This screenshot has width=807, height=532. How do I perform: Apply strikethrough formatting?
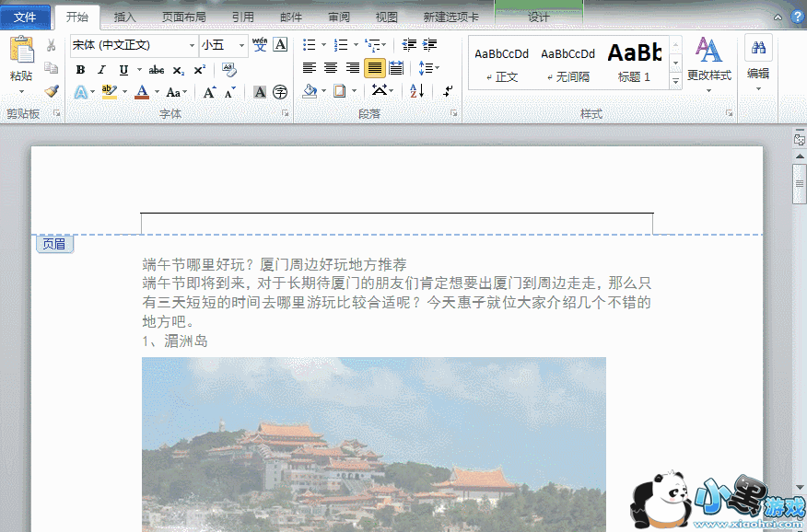tap(157, 70)
